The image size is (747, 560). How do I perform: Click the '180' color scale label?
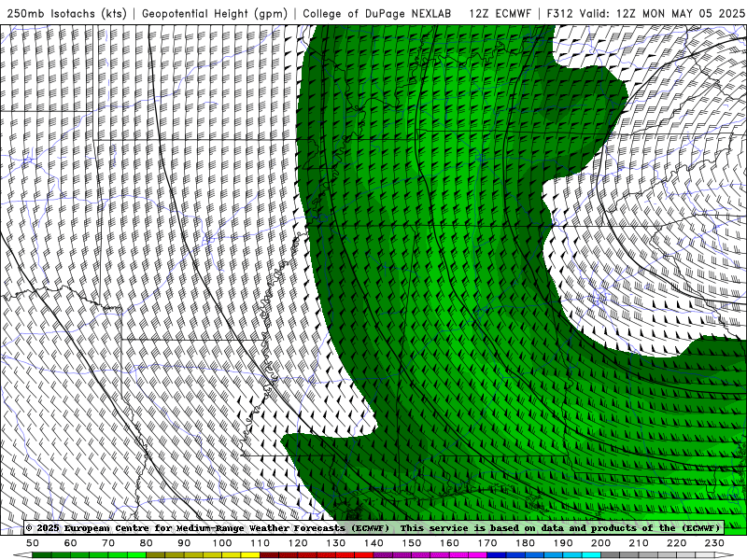525,543
